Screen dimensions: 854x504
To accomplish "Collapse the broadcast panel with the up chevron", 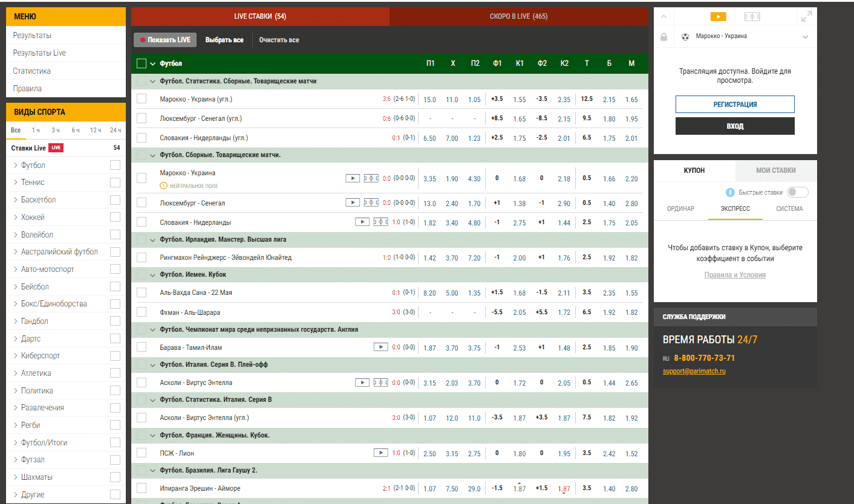I will [663, 17].
